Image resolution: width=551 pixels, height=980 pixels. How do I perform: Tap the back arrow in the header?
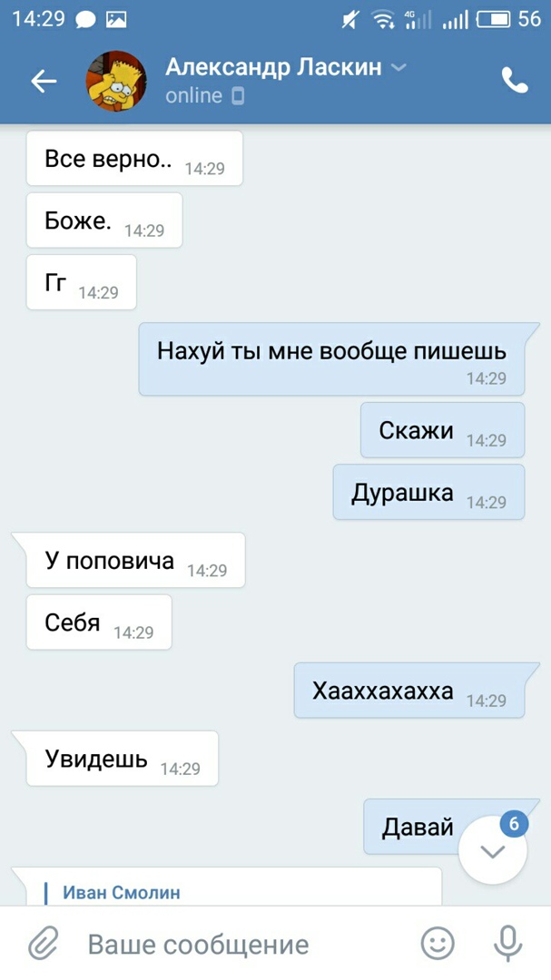44,82
